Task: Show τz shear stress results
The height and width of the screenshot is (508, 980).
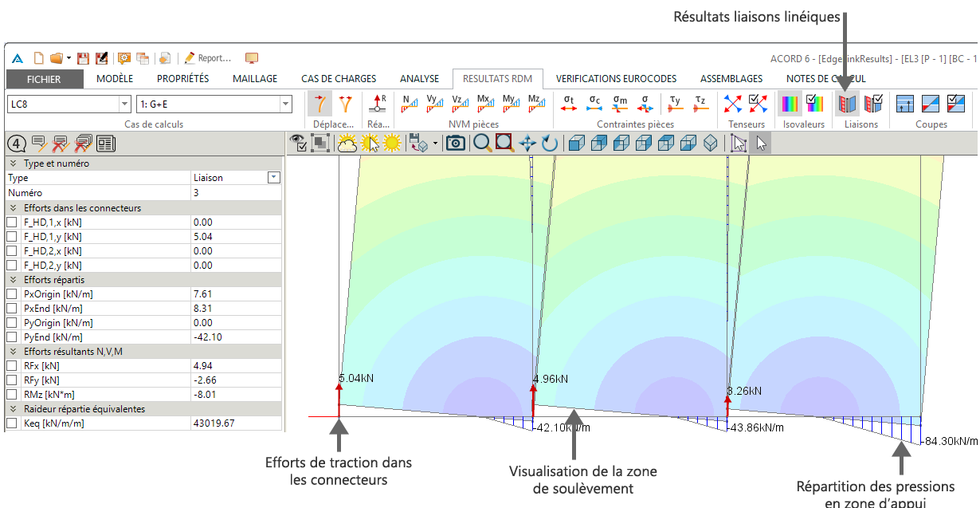Action: click(700, 103)
